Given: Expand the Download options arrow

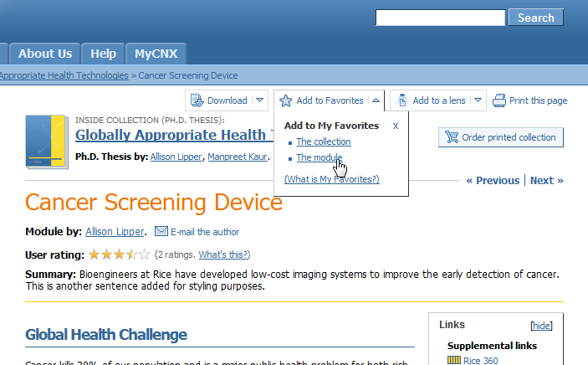Looking at the screenshot, I should [x=259, y=100].
